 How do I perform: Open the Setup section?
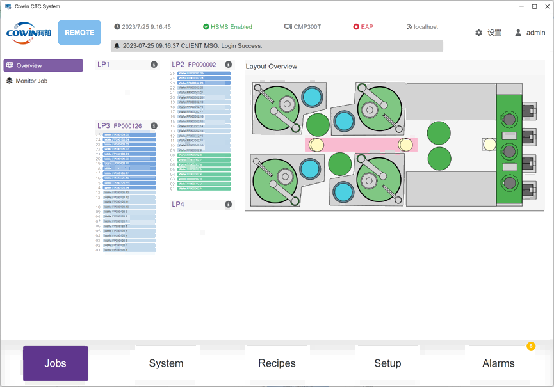coord(388,363)
